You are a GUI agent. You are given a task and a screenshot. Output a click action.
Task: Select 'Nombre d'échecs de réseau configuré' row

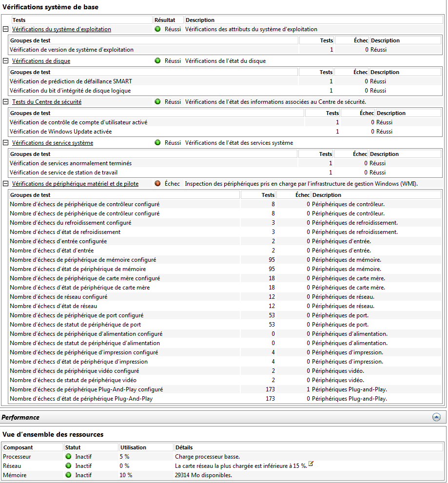(x=225, y=297)
